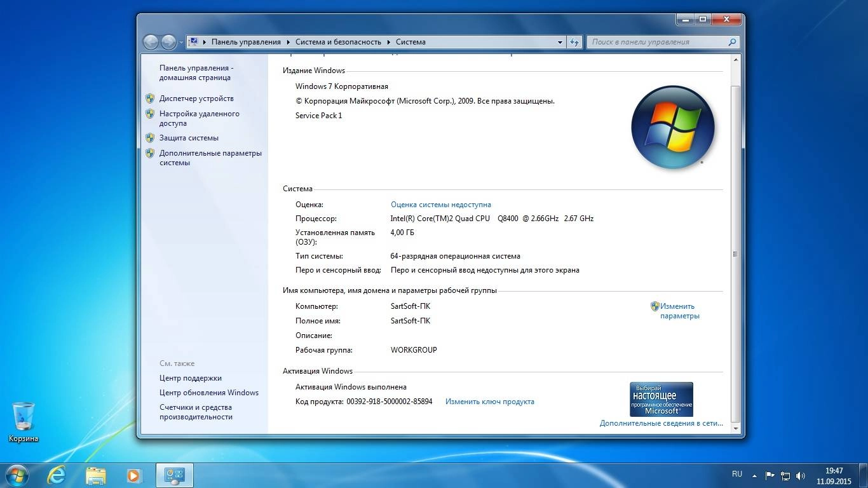Click the Windows logo image
This screenshot has width=868, height=488.
tap(672, 127)
